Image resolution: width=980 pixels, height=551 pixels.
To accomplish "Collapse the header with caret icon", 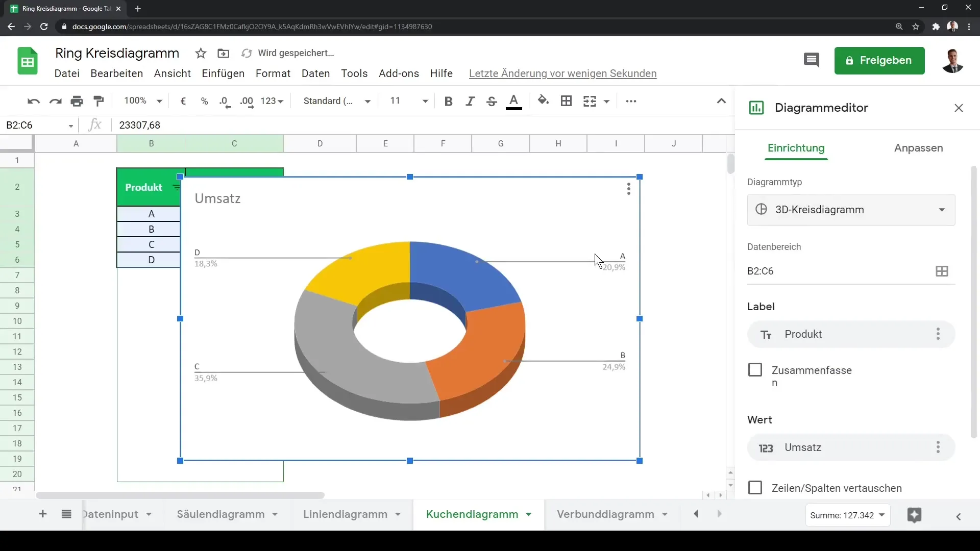I will (721, 101).
